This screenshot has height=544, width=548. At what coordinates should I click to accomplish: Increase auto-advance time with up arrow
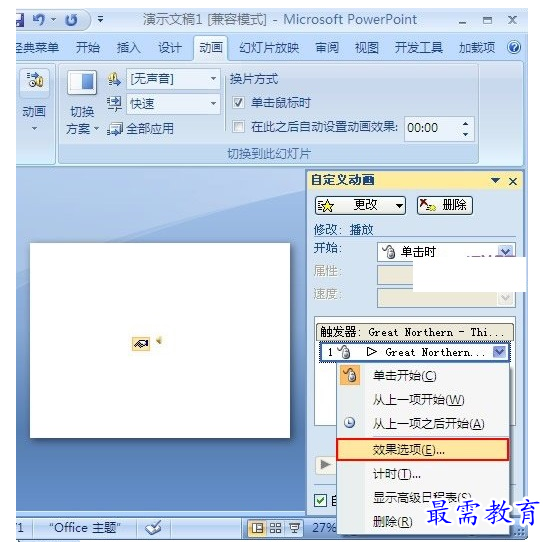pos(466,123)
